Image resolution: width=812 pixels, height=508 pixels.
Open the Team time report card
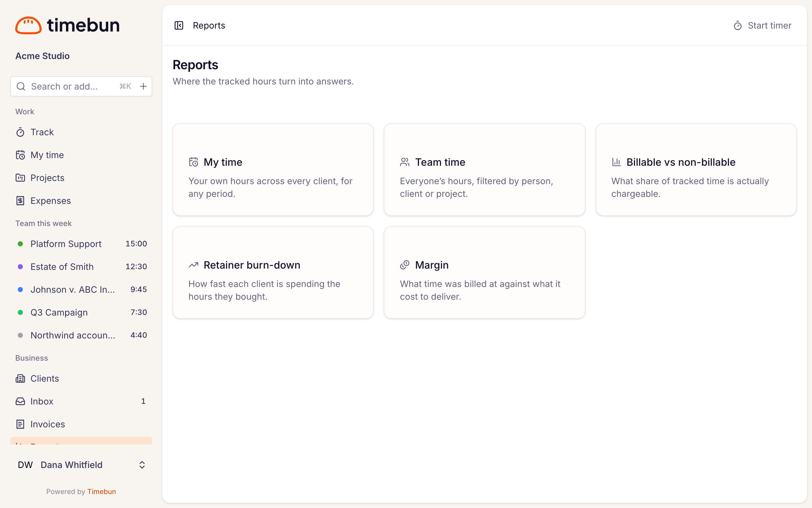pos(485,170)
